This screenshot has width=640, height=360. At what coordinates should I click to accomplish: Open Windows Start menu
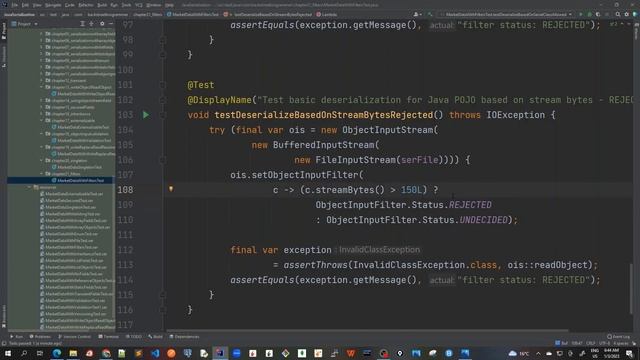[8, 353]
